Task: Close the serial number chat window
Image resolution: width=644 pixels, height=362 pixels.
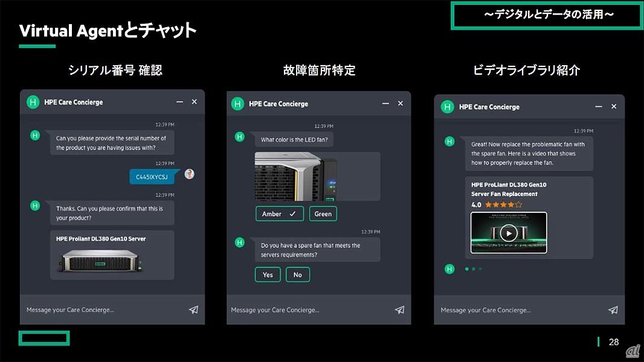Action: pos(195,102)
